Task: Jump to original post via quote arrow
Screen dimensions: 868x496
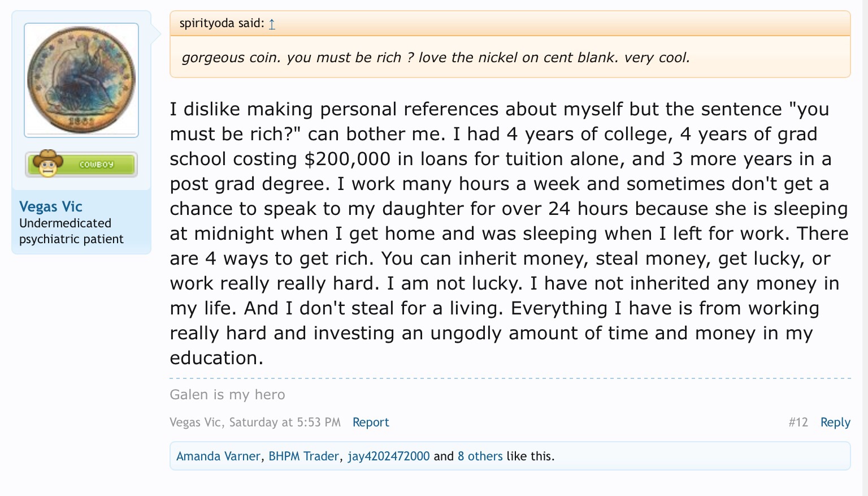Action: click(x=272, y=24)
